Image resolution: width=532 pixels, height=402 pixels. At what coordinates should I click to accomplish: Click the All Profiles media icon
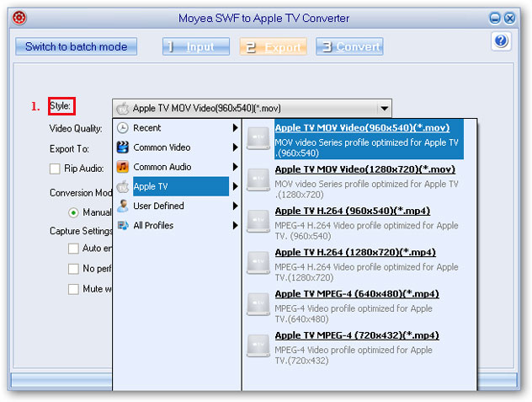tap(123, 225)
